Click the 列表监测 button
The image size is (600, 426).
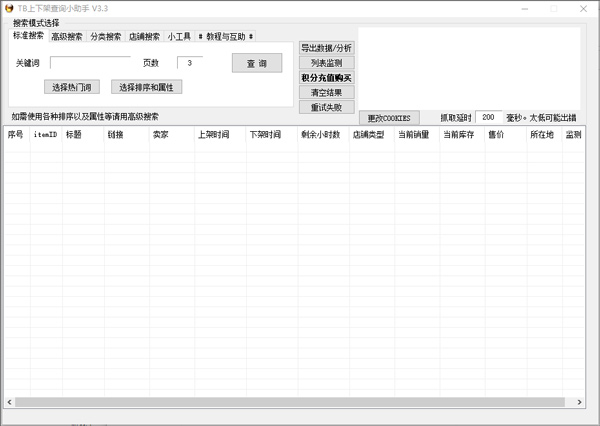pyautogui.click(x=326, y=63)
